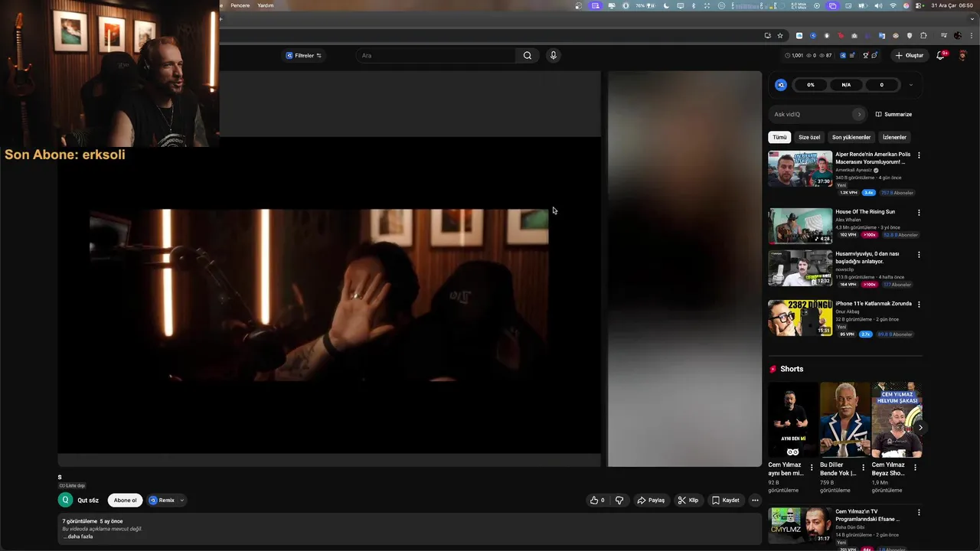
Task: Click the Oluştur create button
Action: pyautogui.click(x=910, y=55)
